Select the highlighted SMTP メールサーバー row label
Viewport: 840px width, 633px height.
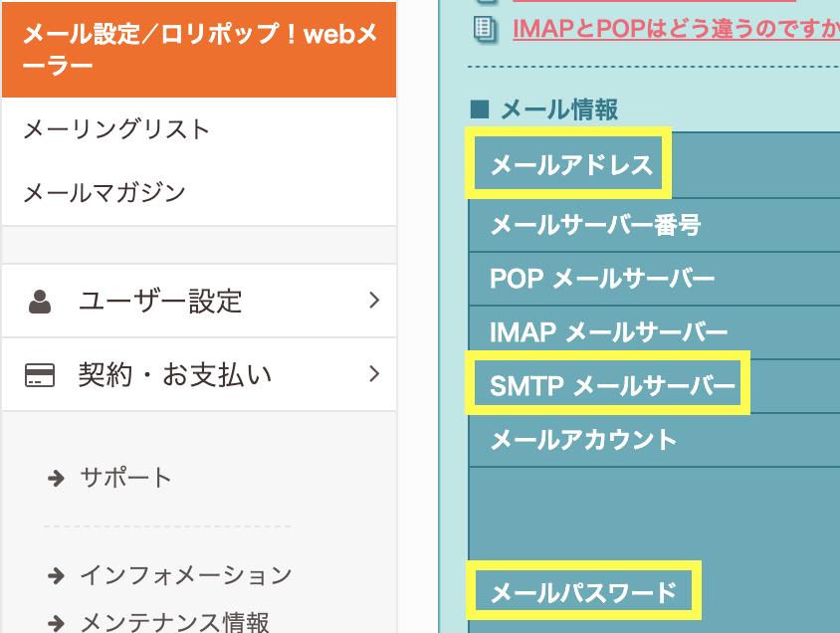pos(612,385)
